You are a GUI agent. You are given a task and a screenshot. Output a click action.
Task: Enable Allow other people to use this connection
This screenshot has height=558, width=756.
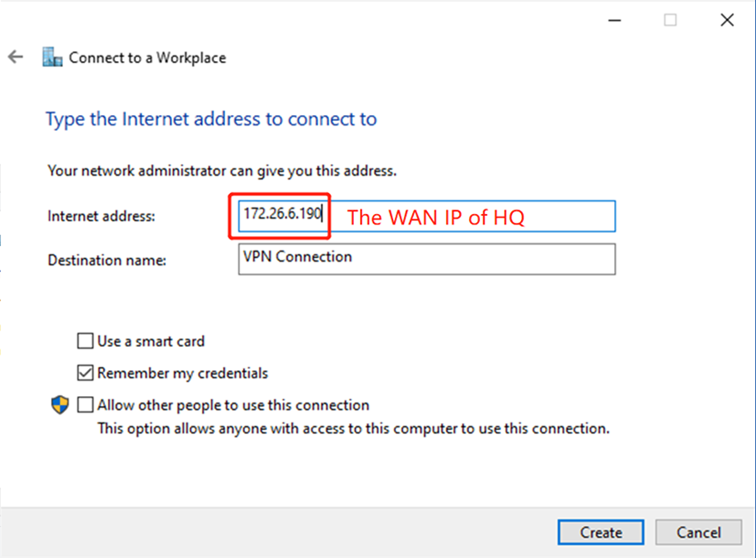(x=85, y=404)
